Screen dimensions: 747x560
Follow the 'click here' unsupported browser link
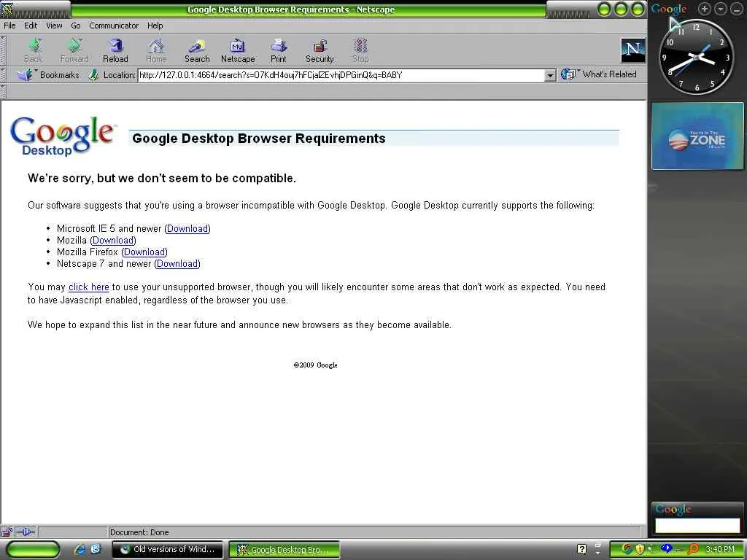coord(88,287)
